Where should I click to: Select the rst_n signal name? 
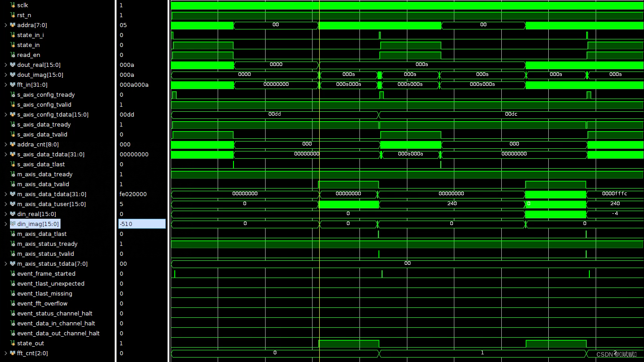pos(24,15)
